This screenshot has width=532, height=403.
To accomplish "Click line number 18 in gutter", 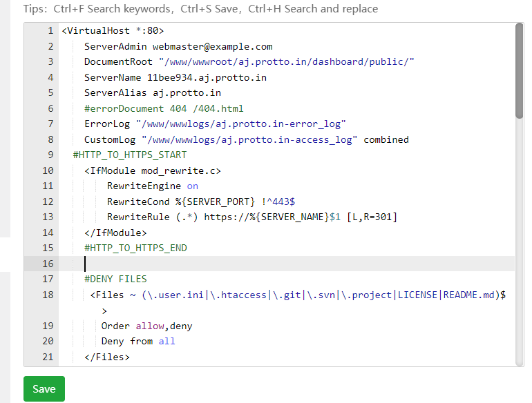I will [x=48, y=295].
